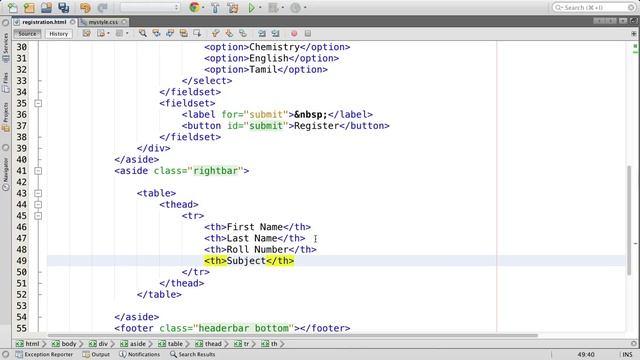Viewport: 640px width, 360px height.
Task: Close the mystyle.css tab
Action: [124, 22]
